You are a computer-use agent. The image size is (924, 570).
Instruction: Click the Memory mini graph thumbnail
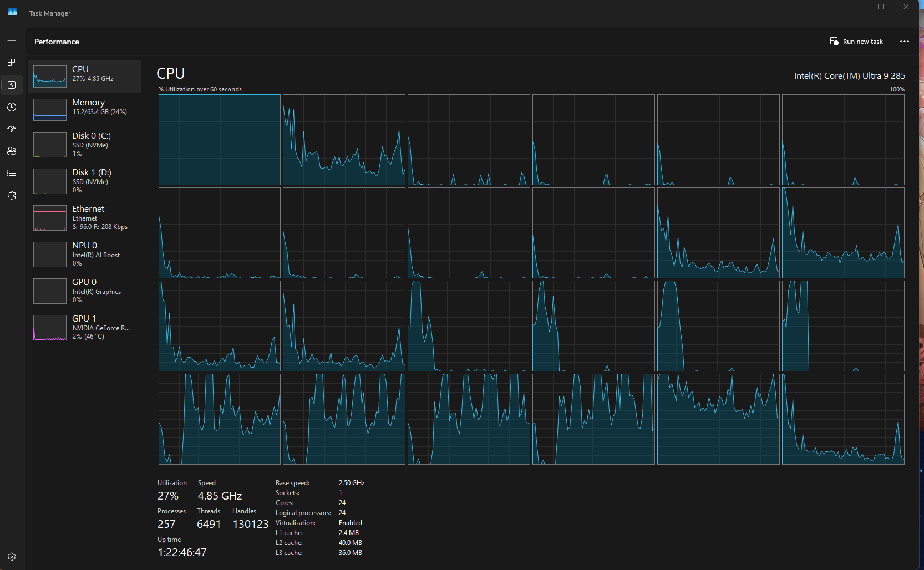point(50,110)
